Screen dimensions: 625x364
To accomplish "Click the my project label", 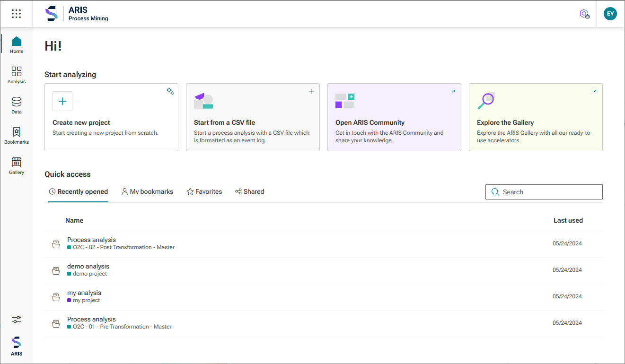I will (x=87, y=300).
